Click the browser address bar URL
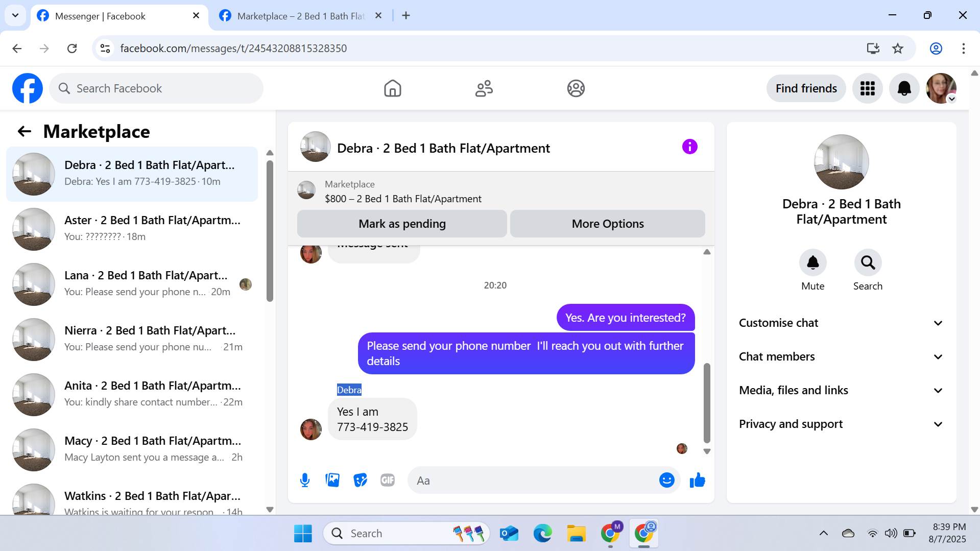The height and width of the screenshot is (551, 980). coord(233,49)
